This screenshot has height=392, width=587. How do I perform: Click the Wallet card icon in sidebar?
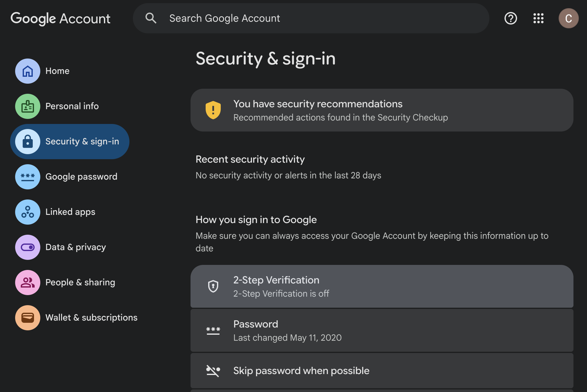coord(28,318)
